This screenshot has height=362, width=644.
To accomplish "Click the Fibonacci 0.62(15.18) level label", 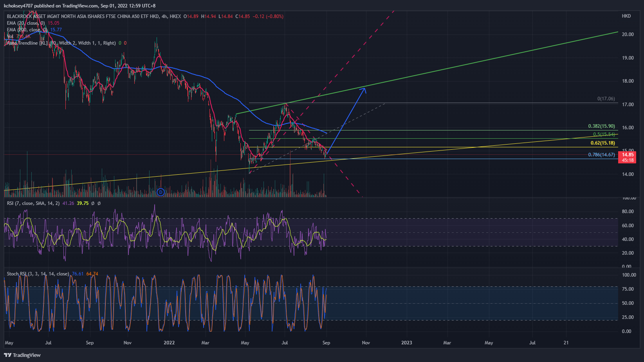I will tap(603, 143).
